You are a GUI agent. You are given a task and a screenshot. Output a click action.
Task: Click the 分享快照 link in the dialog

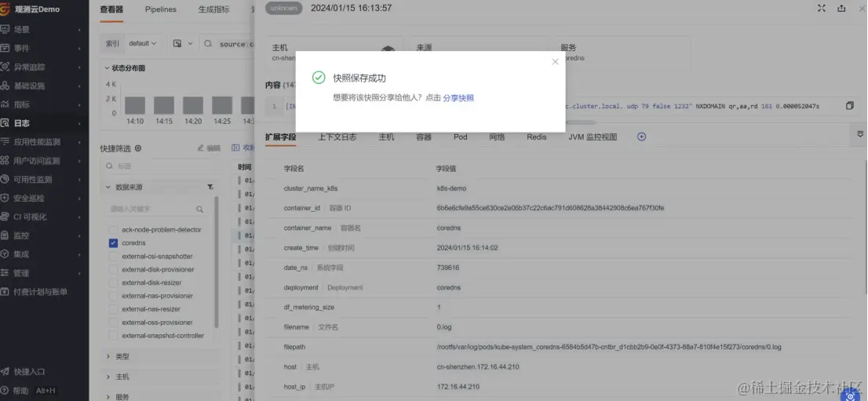pyautogui.click(x=458, y=98)
